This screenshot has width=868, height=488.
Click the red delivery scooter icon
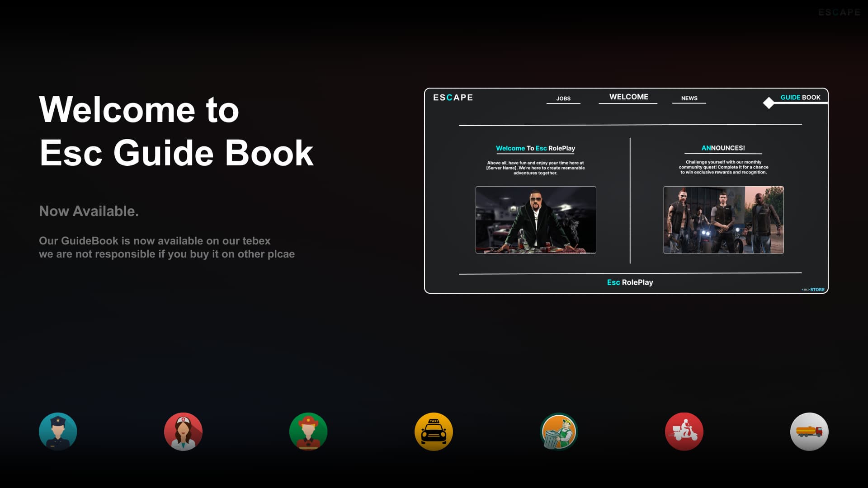click(684, 432)
